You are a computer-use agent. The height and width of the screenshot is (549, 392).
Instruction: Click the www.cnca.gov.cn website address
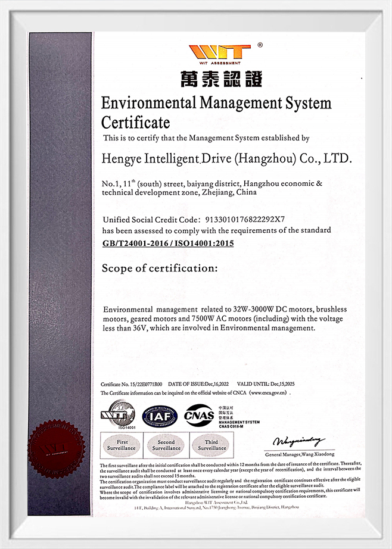pos(269,393)
